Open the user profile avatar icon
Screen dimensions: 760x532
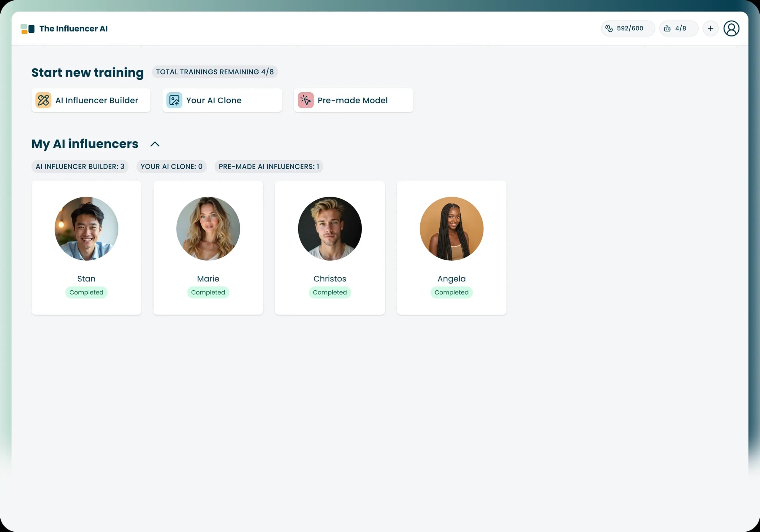[x=731, y=28]
